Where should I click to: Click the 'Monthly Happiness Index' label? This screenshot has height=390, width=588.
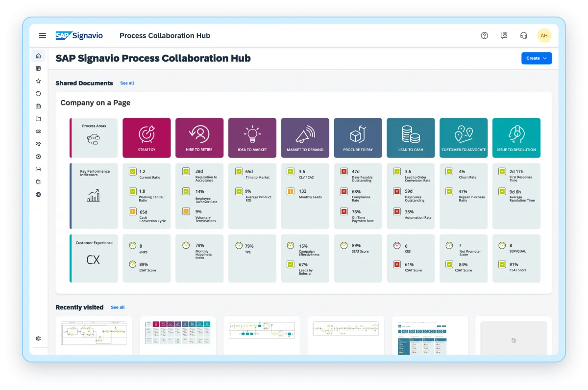coord(204,255)
